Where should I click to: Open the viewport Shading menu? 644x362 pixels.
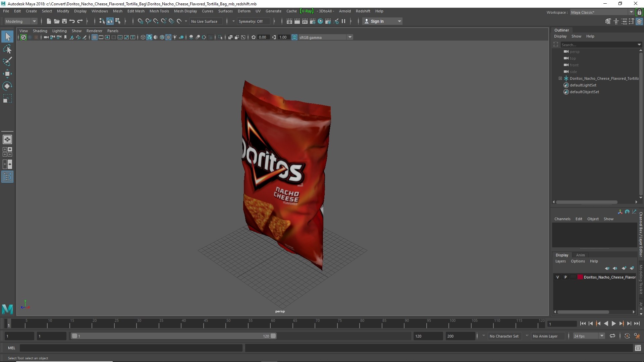(40, 31)
